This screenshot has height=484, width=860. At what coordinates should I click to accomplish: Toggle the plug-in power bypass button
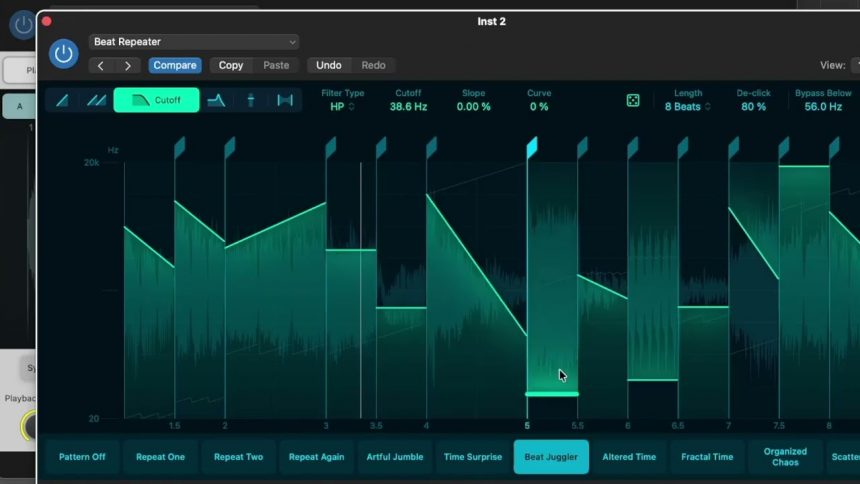pyautogui.click(x=64, y=54)
